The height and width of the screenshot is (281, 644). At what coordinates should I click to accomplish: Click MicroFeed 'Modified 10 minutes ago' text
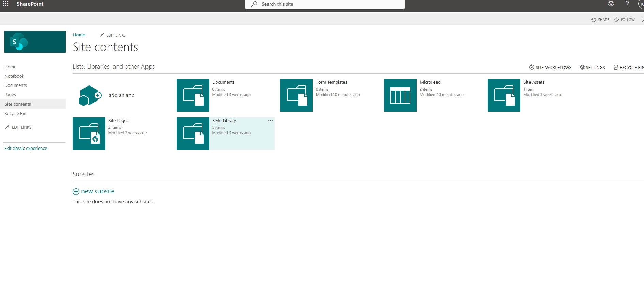(442, 95)
